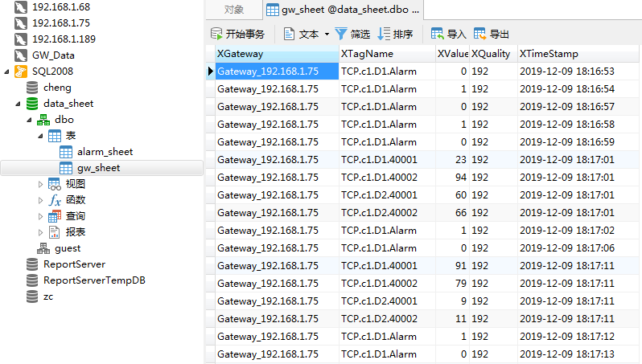This screenshot has height=364, width=642.
Task: Select ReportServerTempDB label in the tree
Action: pyautogui.click(x=95, y=280)
